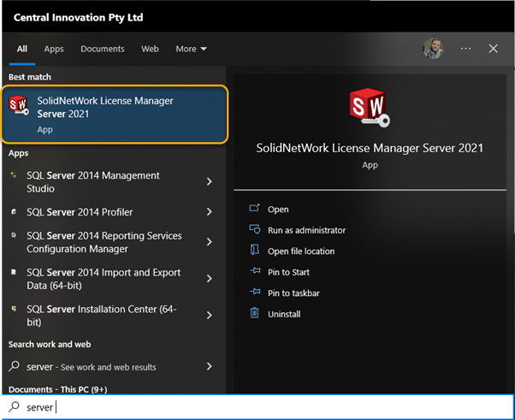Image resolution: width=515 pixels, height=420 pixels.
Task: Click SolidNetWork License Manager Server 2021 preview title
Action: [x=370, y=148]
